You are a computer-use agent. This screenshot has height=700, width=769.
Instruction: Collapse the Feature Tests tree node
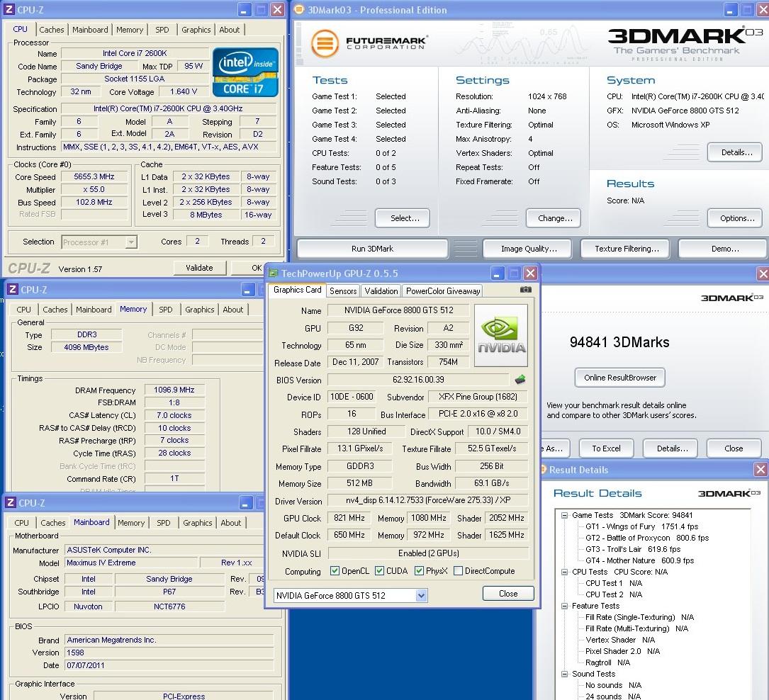tap(564, 606)
